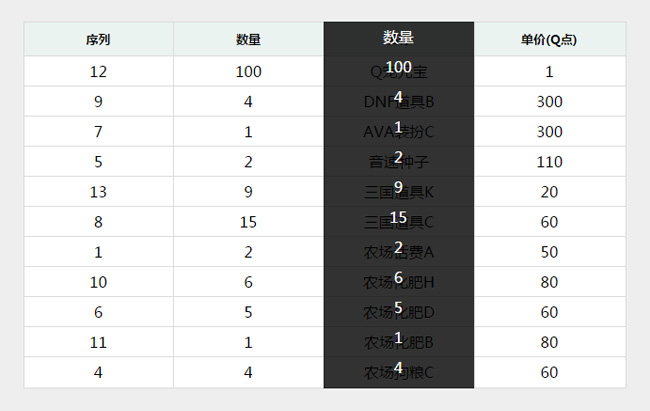
Task: Click the 100 in the dark overlay column
Action: tap(398, 66)
